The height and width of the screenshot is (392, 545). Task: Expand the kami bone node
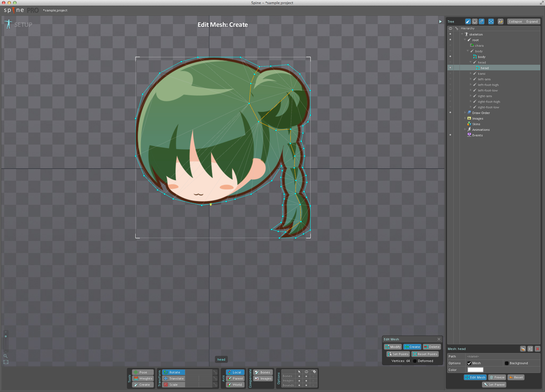(471, 73)
